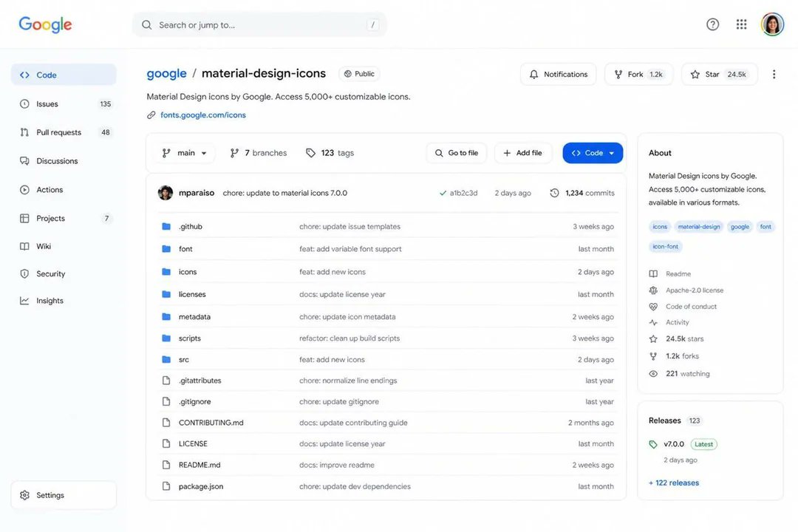Select the material-design topic tag
Viewport: 798px width, 532px height.
pyautogui.click(x=699, y=227)
